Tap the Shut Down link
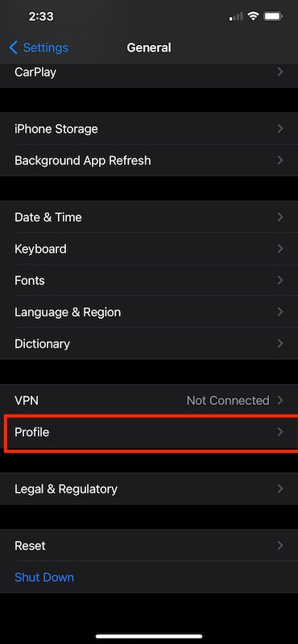Viewport: 298px width, 644px height. (44, 577)
